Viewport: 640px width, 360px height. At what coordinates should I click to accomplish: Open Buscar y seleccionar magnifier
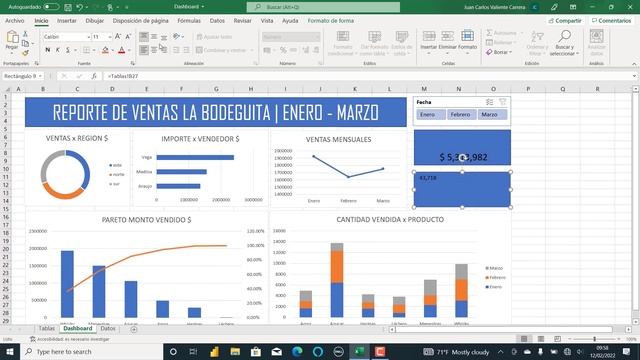coord(564,42)
